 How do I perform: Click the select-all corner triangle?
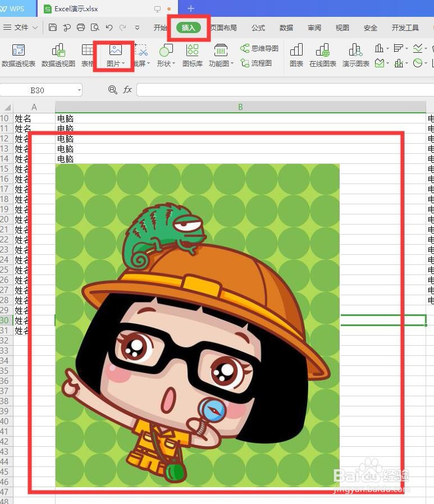coord(7,107)
